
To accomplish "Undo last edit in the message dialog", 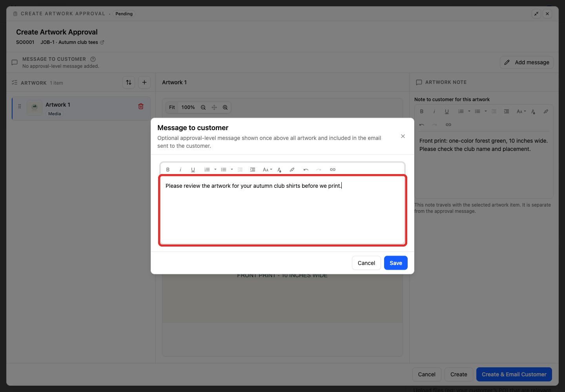I will point(306,170).
